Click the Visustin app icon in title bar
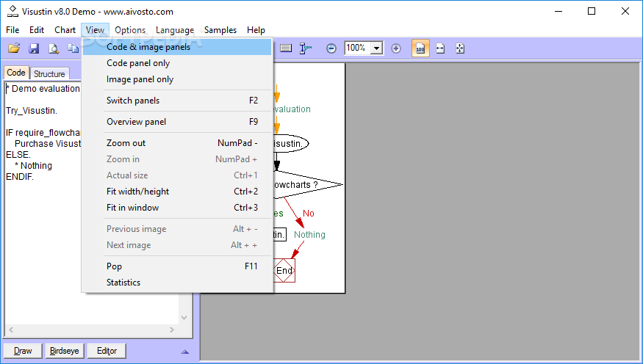Image resolution: width=643 pixels, height=364 pixels. pos(12,11)
